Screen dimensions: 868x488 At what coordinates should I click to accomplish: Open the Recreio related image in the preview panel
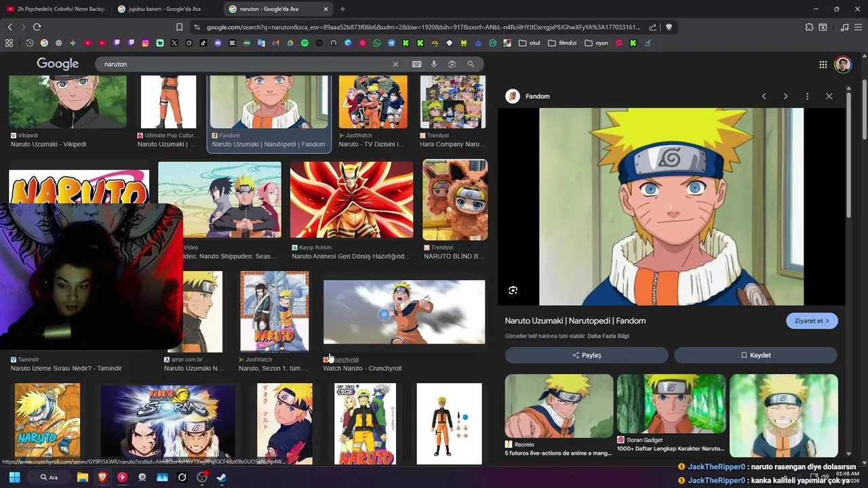point(559,405)
